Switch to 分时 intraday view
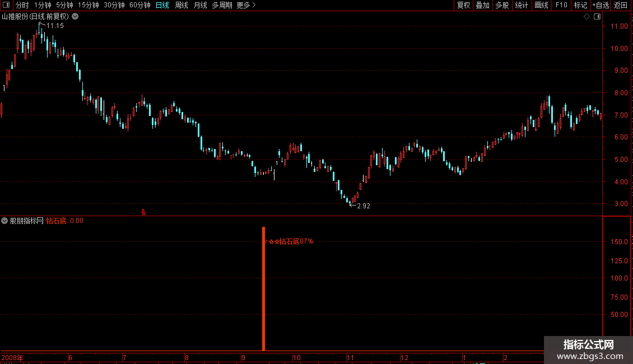Viewport: 633px width, 364px height. tap(22, 5)
